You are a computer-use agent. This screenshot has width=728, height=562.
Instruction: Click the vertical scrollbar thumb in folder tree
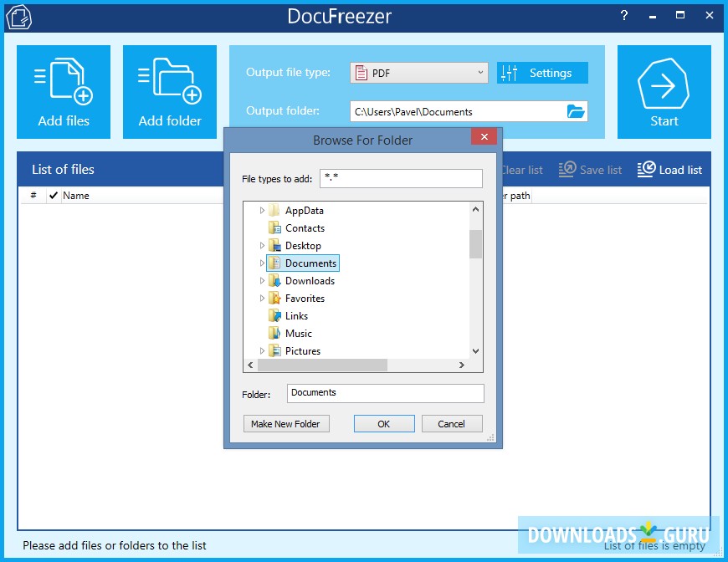point(475,244)
